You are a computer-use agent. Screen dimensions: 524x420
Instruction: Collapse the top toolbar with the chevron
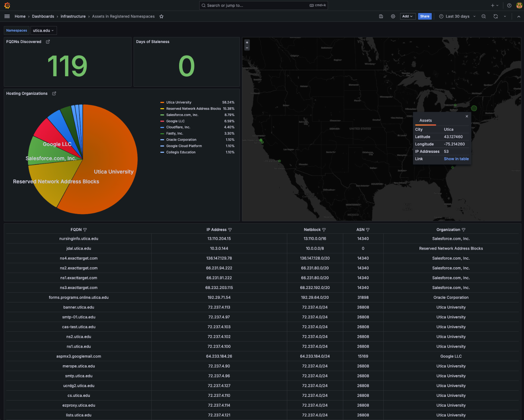(x=518, y=16)
